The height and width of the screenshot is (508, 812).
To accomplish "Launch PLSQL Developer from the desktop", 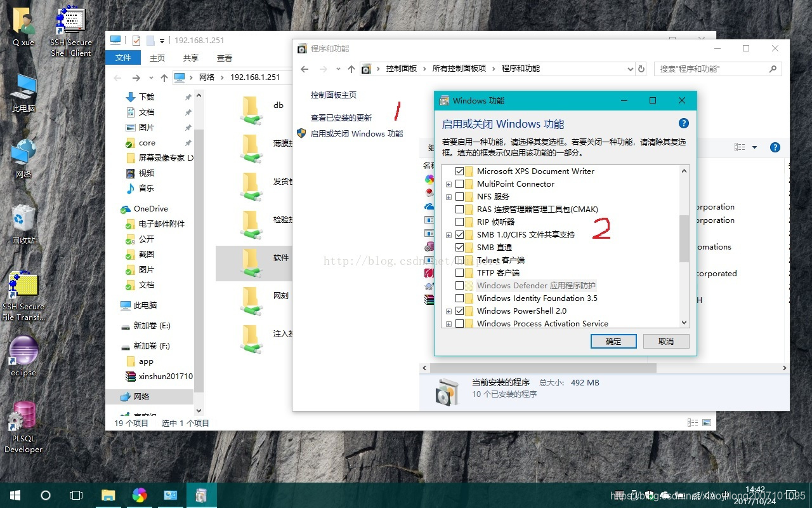I will [x=23, y=427].
